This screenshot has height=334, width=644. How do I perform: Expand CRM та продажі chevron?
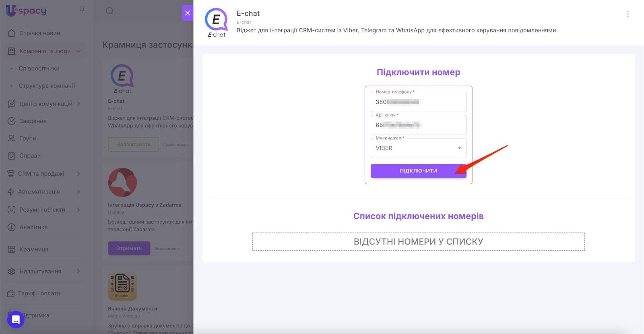click(x=78, y=174)
